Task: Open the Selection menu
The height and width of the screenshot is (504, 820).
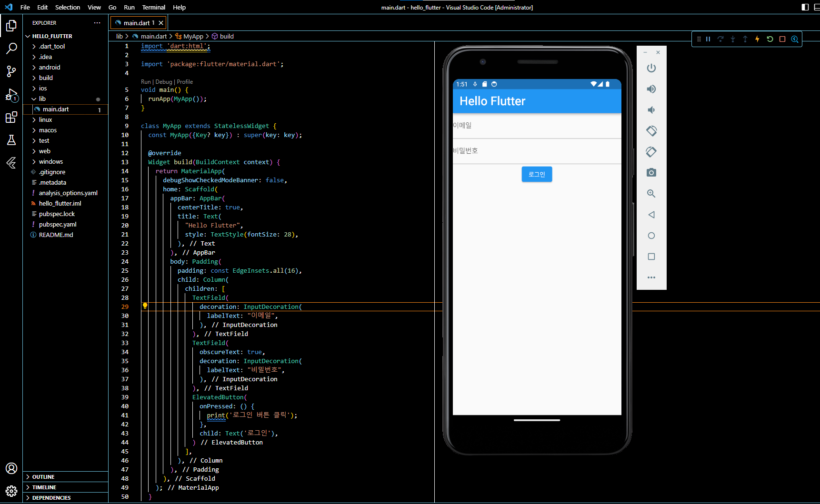Action: 68,7
